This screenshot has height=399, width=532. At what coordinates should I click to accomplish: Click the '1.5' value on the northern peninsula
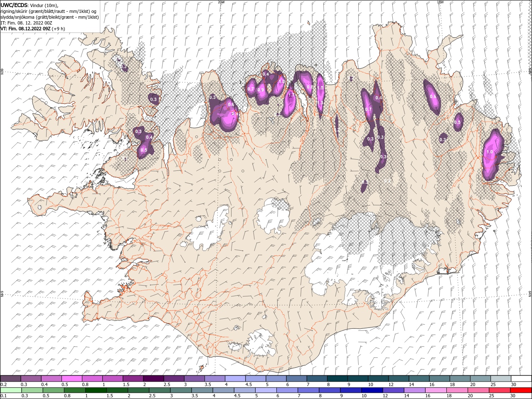(320, 88)
